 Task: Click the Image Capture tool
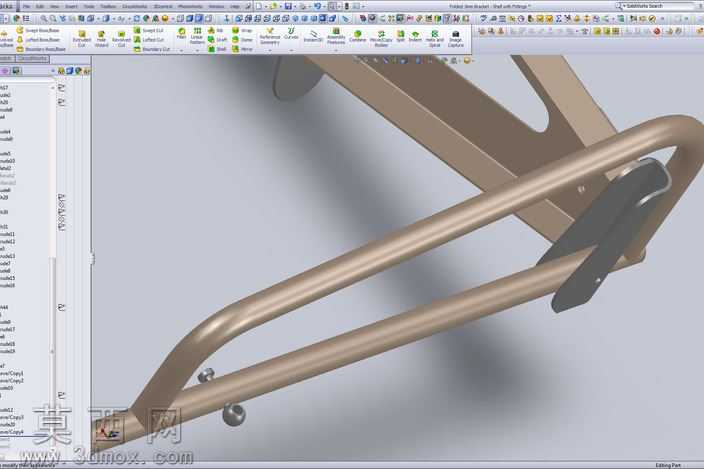[x=456, y=39]
